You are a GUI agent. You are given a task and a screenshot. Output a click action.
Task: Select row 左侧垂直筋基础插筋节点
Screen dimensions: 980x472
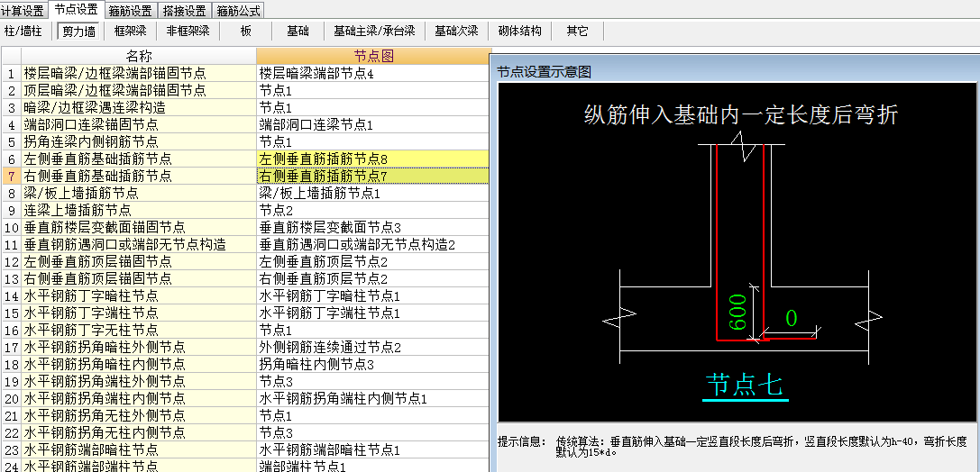(139, 159)
